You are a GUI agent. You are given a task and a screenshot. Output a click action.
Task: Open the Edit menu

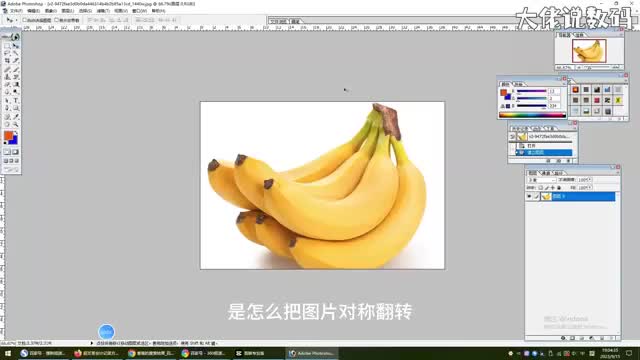pyautogui.click(x=33, y=11)
